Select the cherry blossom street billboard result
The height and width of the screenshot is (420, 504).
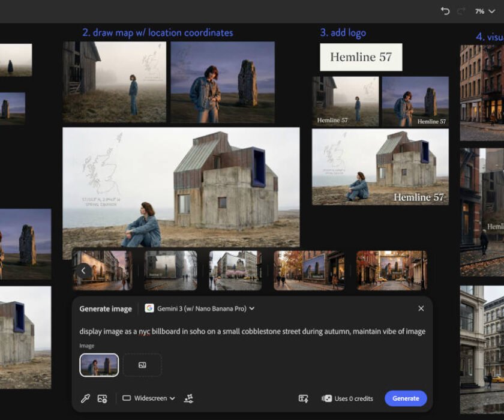click(235, 271)
